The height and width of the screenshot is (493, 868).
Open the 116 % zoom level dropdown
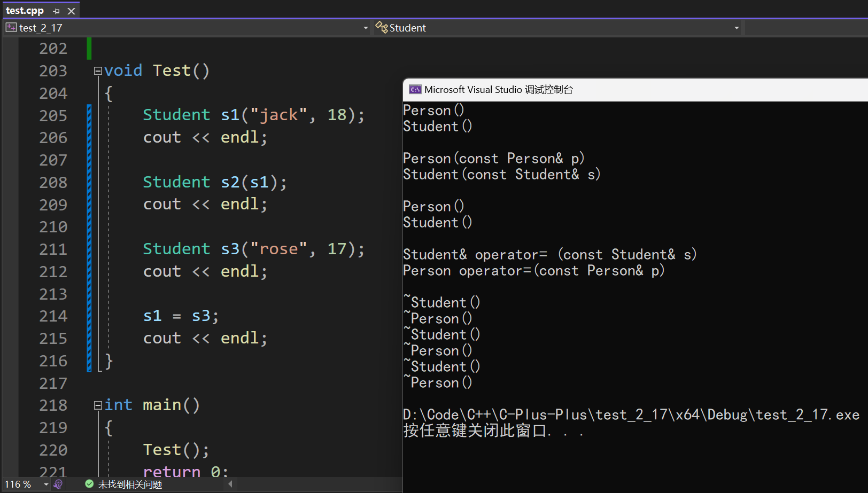pos(46,484)
